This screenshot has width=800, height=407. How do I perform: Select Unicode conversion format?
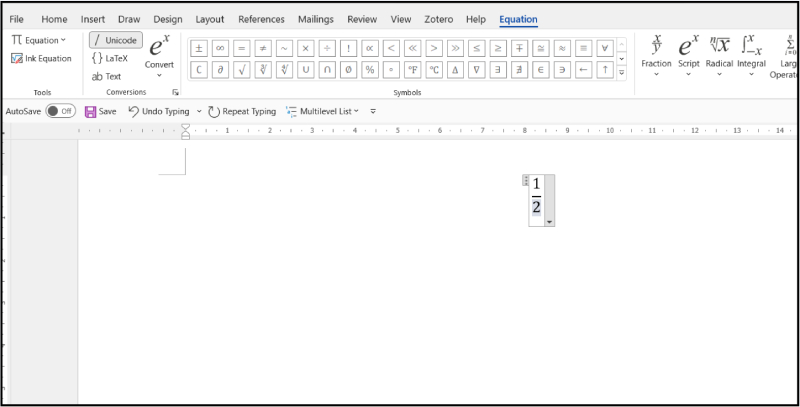click(115, 40)
